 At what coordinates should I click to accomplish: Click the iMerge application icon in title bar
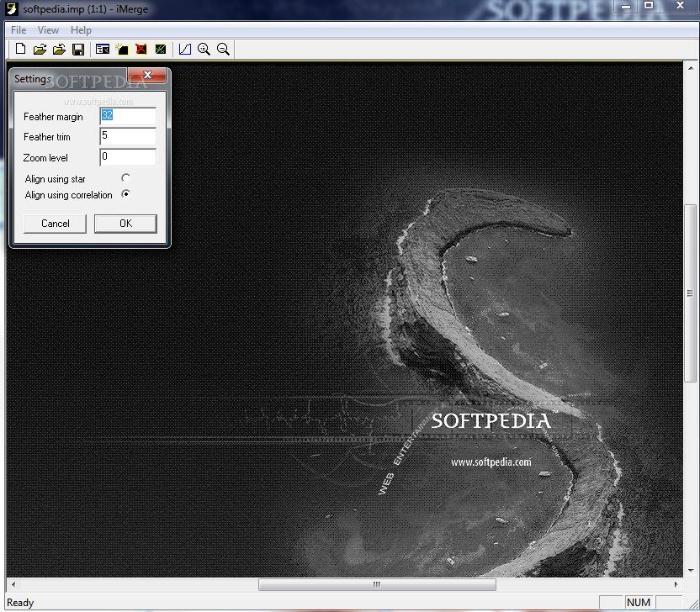11,9
